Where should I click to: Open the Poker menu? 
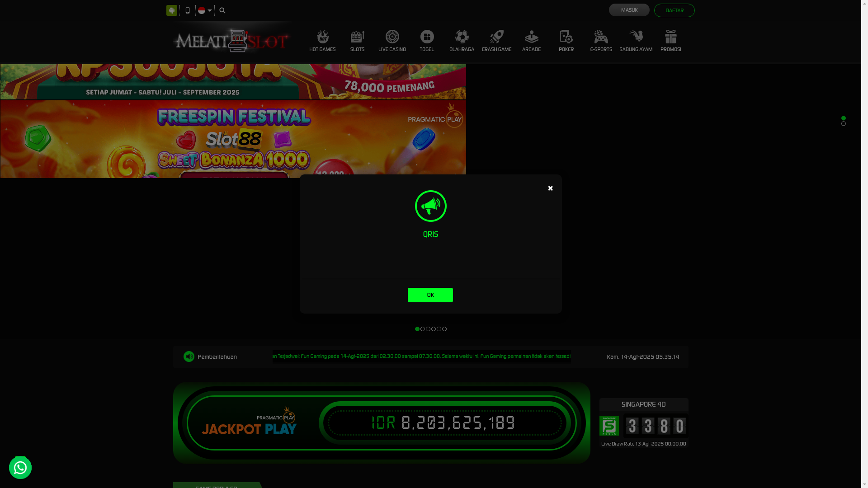coord(566,41)
